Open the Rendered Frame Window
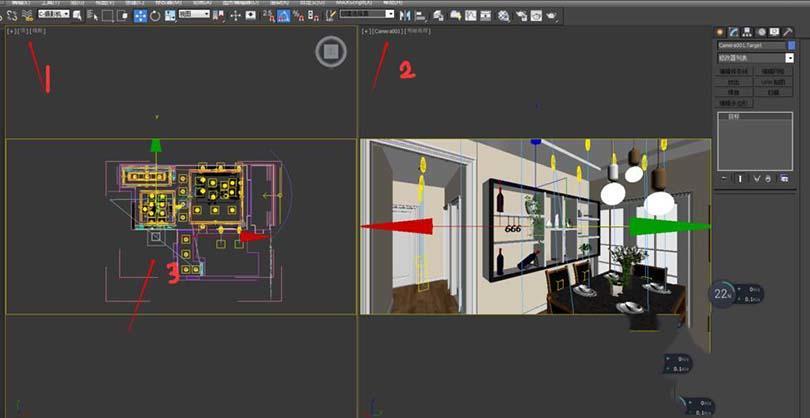810x418 pixels. click(536, 16)
